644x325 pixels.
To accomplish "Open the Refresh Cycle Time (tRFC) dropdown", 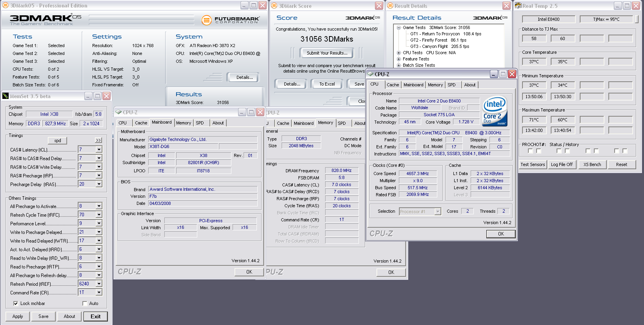I will [x=99, y=215].
